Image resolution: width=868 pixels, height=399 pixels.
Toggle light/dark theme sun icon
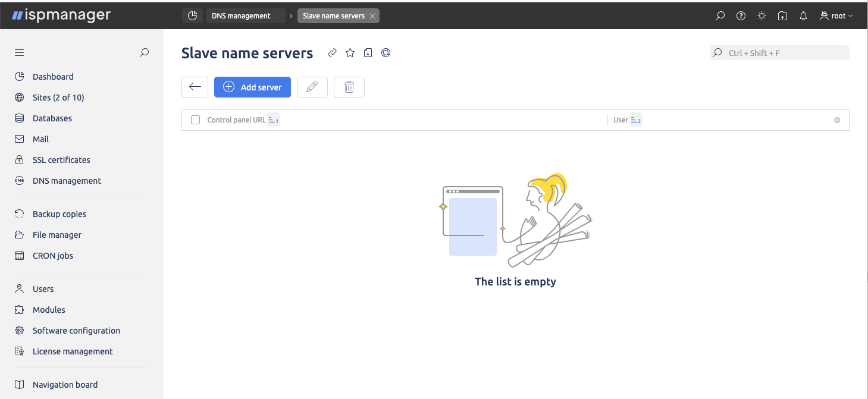pyautogui.click(x=762, y=16)
